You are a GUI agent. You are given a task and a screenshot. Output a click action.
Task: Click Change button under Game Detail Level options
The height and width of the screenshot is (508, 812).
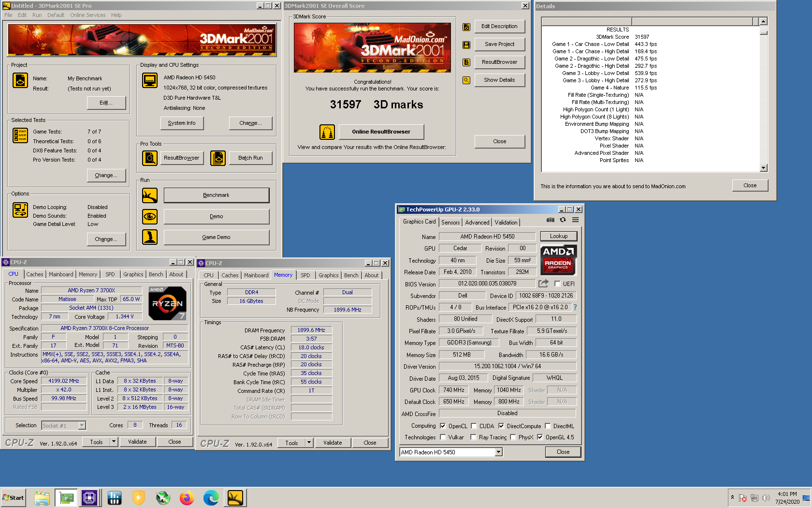coord(106,239)
